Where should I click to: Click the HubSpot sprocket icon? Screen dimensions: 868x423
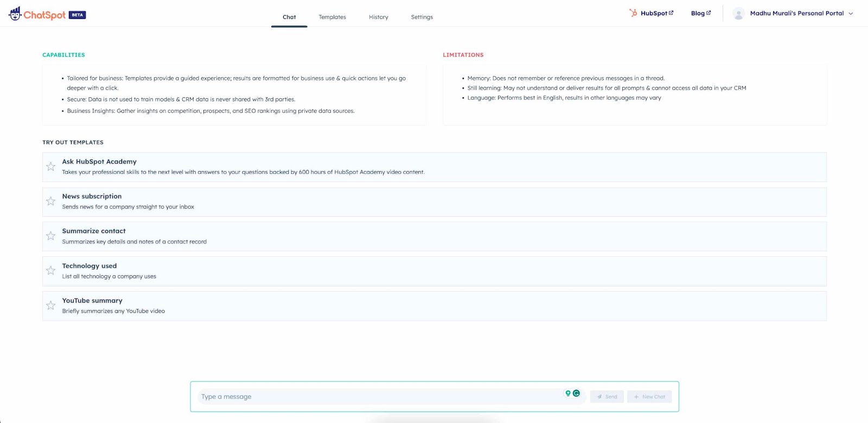coord(633,13)
